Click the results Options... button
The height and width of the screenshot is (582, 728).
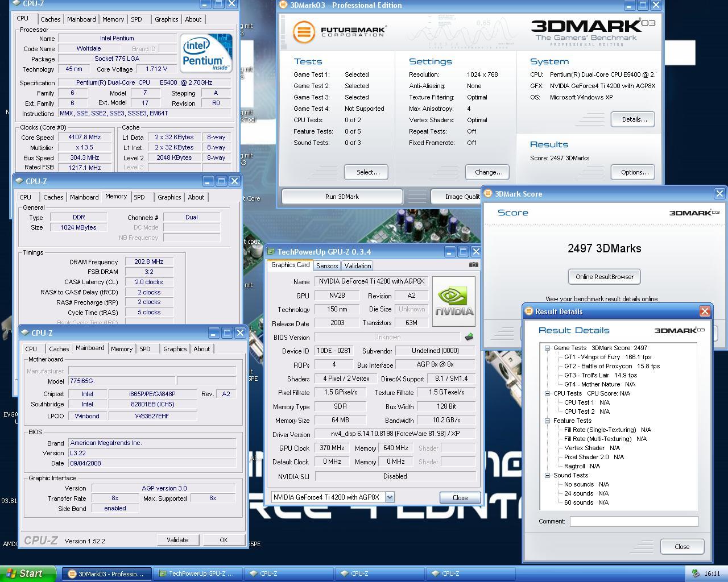[634, 172]
